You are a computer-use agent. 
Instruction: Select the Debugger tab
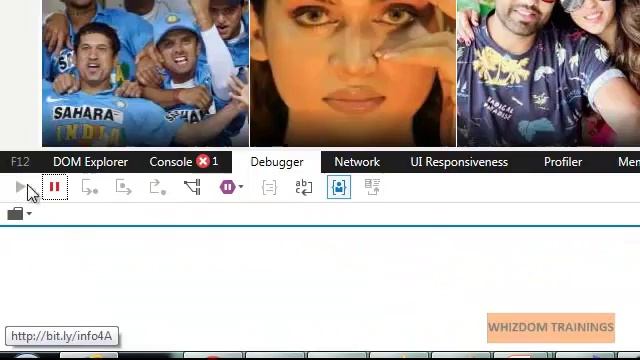click(x=277, y=162)
